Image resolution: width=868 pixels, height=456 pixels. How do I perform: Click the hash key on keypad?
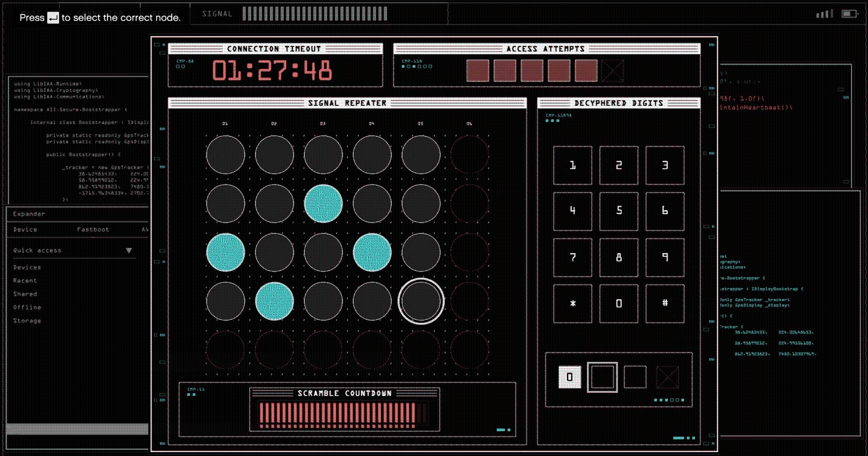[x=665, y=303]
